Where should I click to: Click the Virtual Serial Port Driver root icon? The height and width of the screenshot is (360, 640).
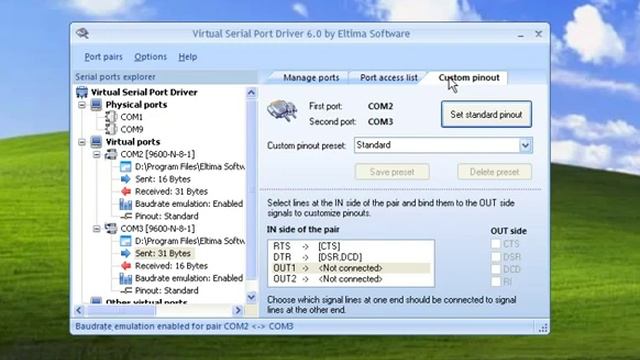point(82,92)
